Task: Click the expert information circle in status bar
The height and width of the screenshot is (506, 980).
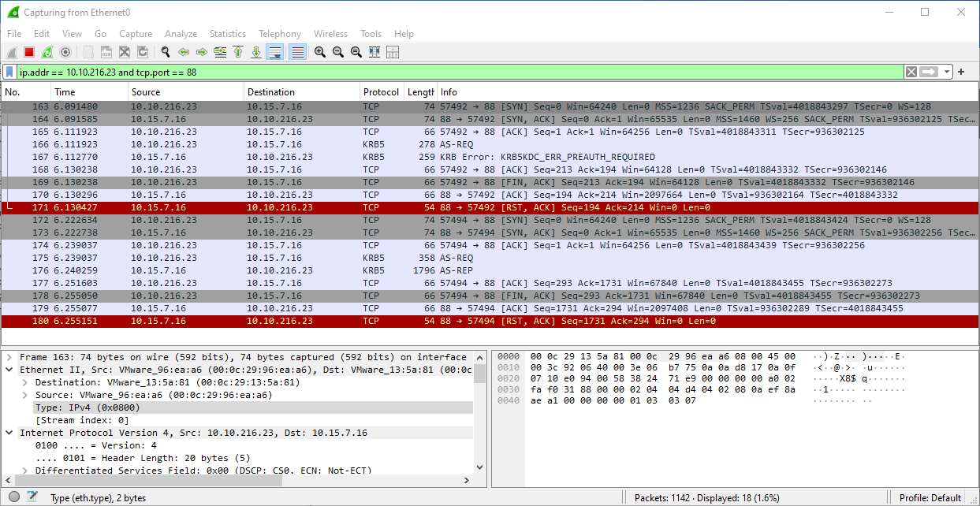Action: pyautogui.click(x=14, y=497)
